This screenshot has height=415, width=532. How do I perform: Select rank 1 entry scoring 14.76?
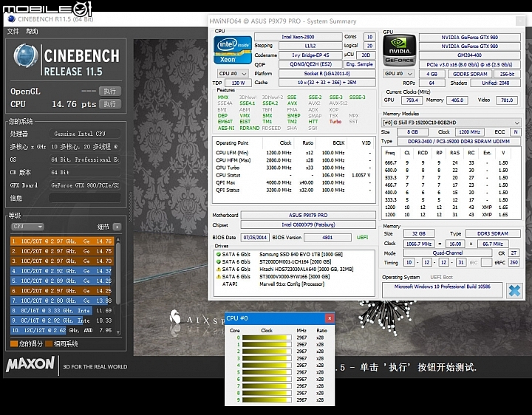pyautogui.click(x=62, y=241)
